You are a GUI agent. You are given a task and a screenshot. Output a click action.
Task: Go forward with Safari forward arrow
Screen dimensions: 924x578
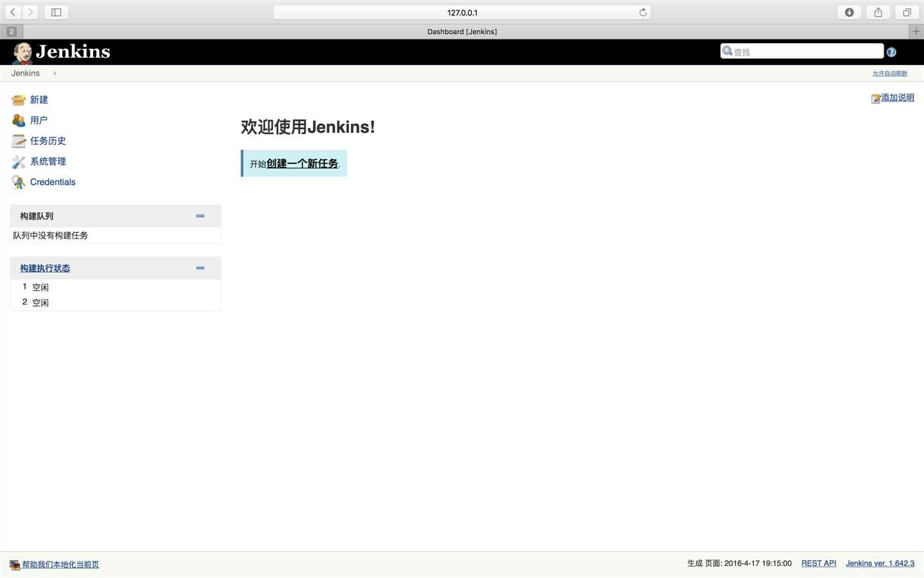pos(30,12)
